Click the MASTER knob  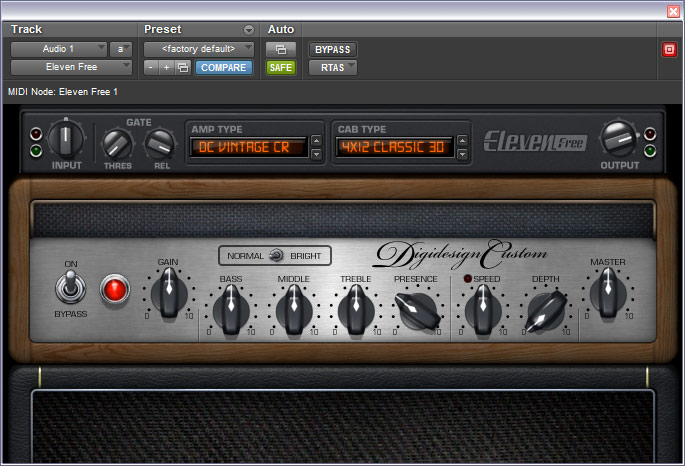point(608,293)
